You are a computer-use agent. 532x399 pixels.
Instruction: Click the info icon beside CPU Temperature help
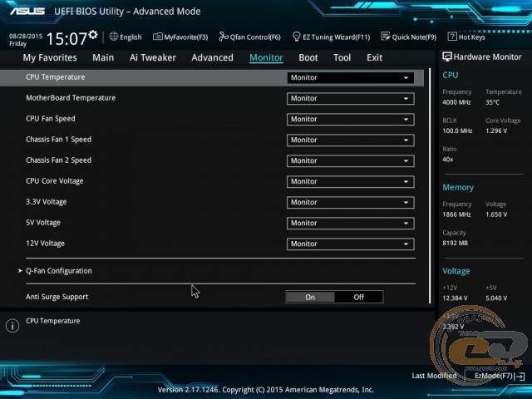click(x=12, y=326)
